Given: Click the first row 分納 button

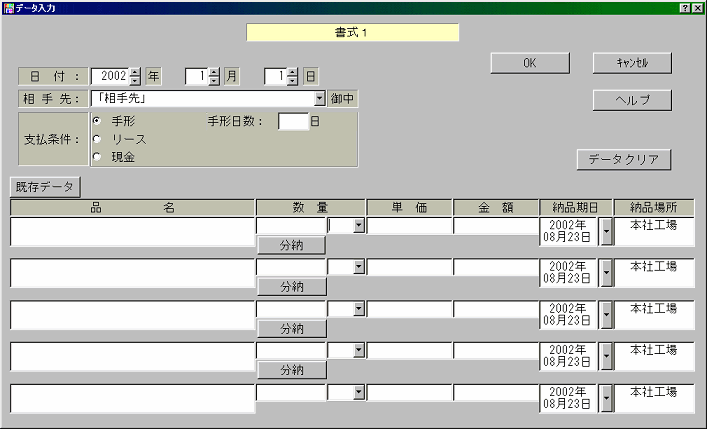Looking at the screenshot, I should (x=291, y=245).
